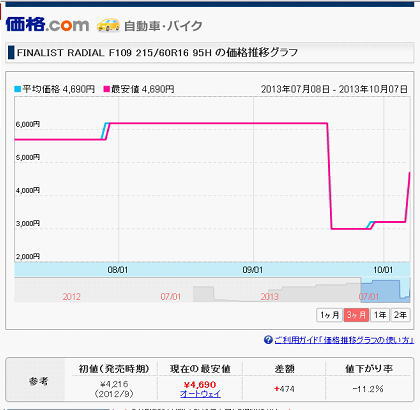Open the オートウェイ shop link

tap(200, 394)
